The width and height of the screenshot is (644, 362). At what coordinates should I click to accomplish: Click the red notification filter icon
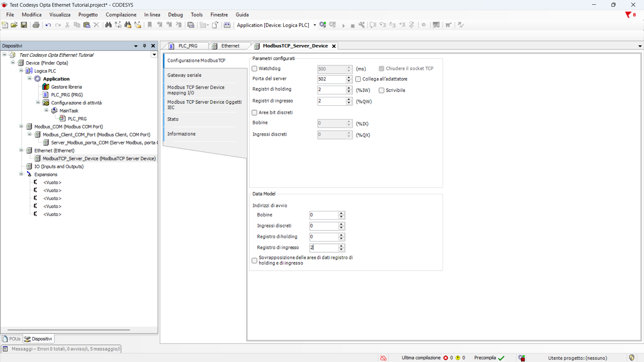click(628, 15)
